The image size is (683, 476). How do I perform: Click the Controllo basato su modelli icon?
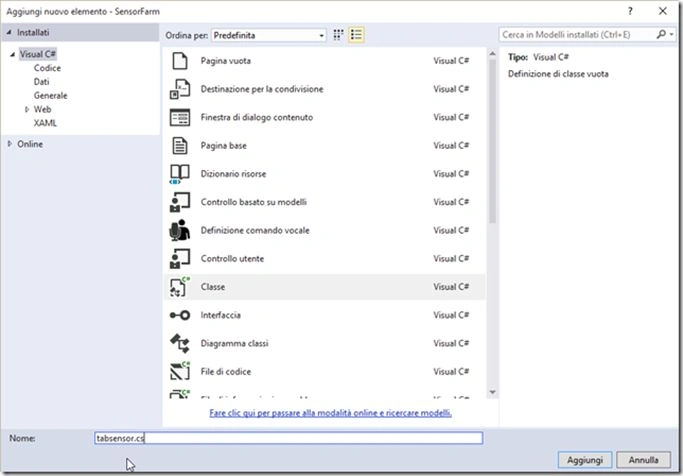[179, 203]
